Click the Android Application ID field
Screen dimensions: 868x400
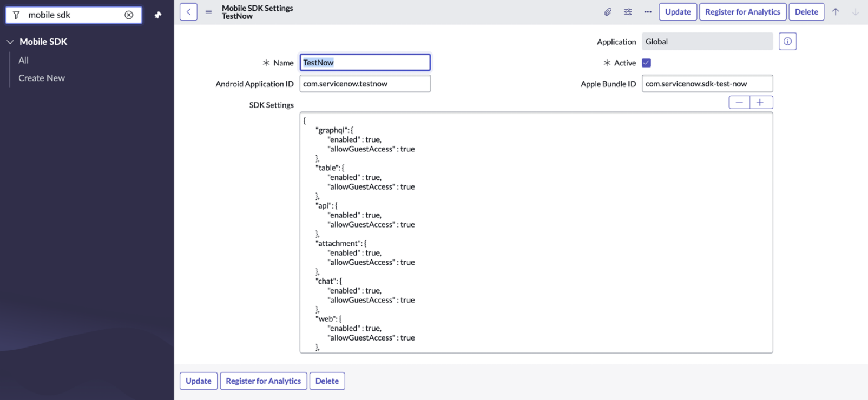click(x=365, y=84)
